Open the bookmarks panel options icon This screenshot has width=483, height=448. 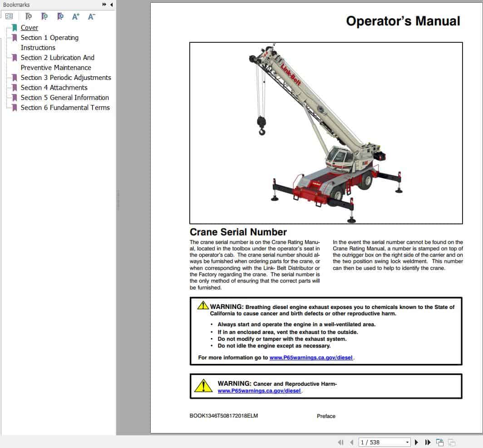coord(9,15)
